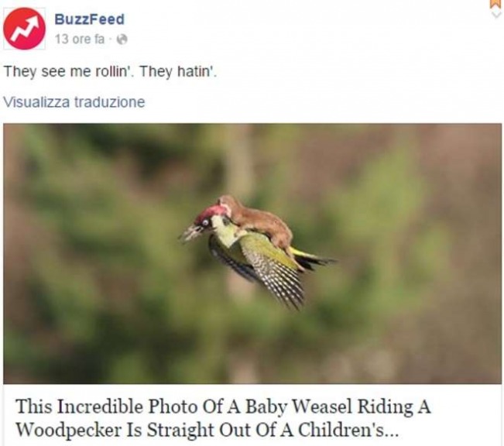The image size is (504, 446).
Task: Click the word 'hatin'' in post caption
Action: (197, 71)
